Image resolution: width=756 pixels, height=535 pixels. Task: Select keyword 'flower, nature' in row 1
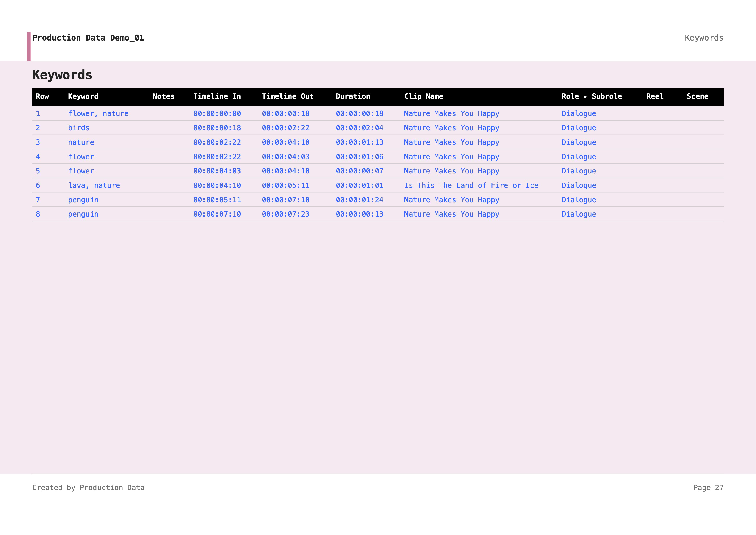[x=99, y=114]
